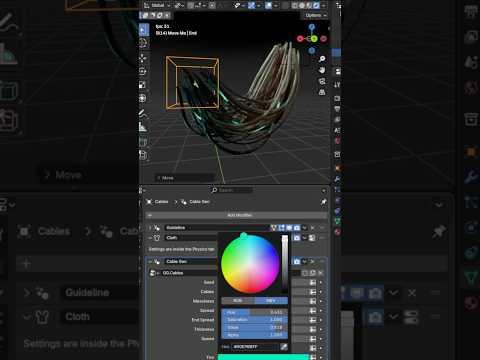480x360 pixels.
Task: Click the apply icon on Cloth modifier
Action: [312, 238]
